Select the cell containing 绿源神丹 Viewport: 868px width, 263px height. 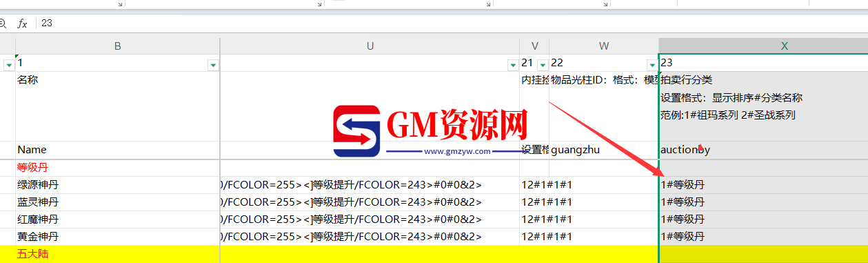(x=118, y=185)
